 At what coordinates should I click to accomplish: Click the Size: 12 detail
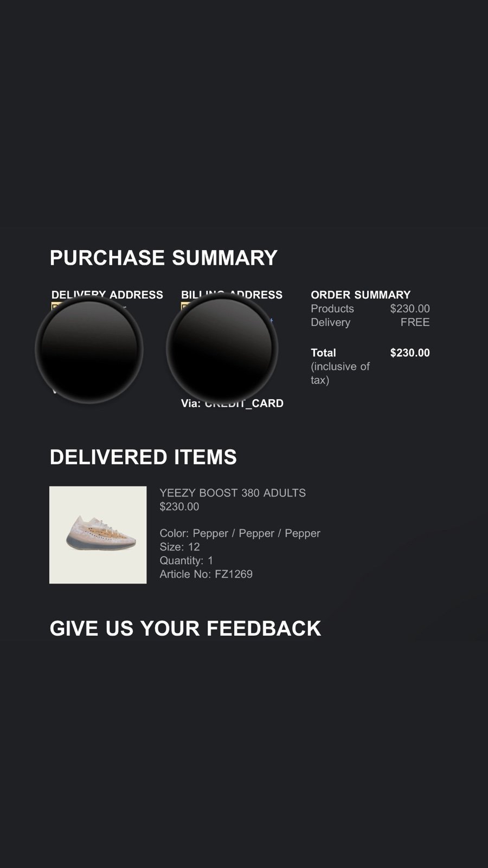pyautogui.click(x=179, y=547)
